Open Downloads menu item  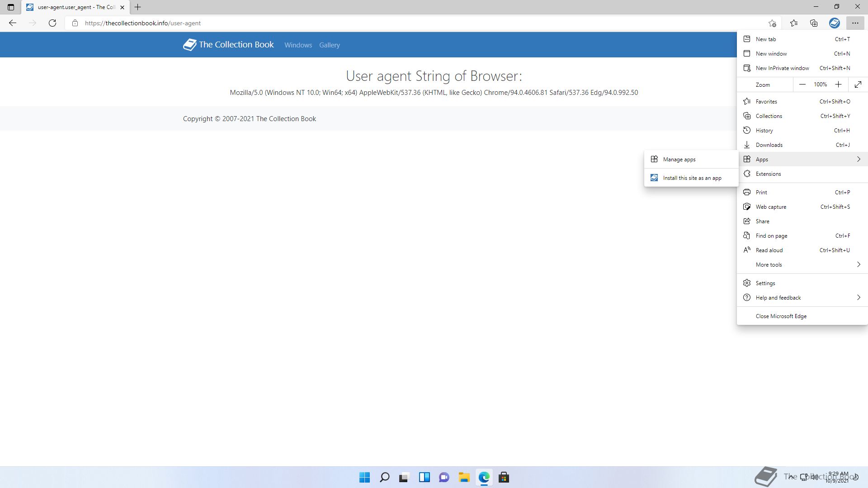tap(802, 145)
